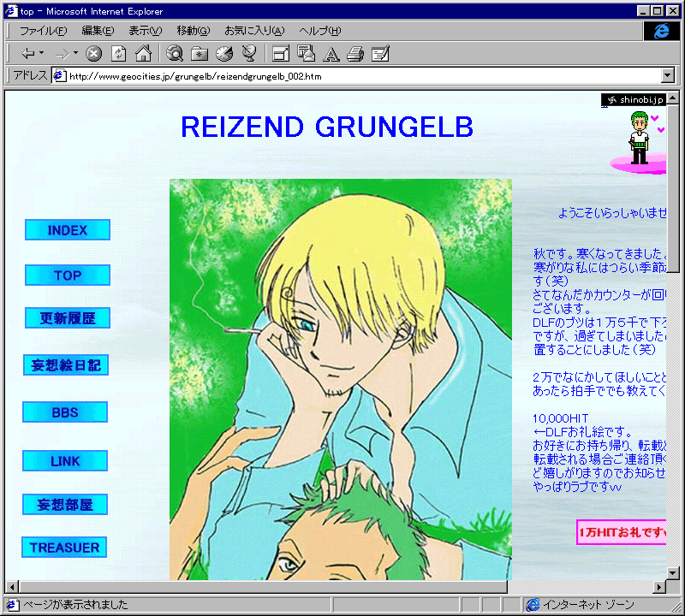
Task: Click the vertical scrollbar down arrow
Action: (673, 572)
